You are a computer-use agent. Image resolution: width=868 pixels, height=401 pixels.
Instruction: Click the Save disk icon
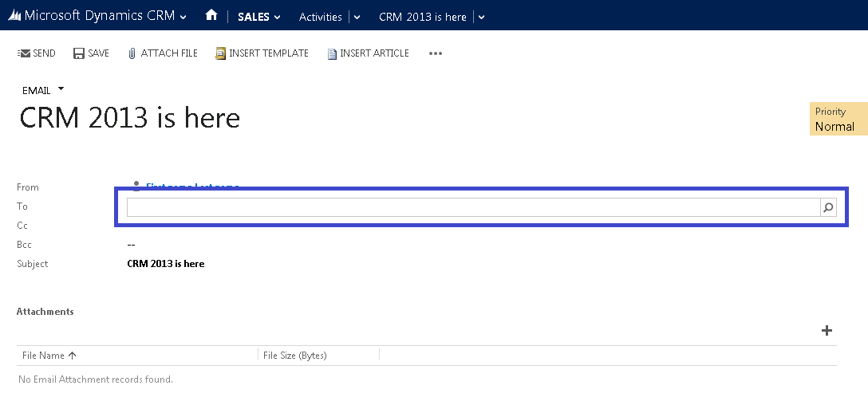coord(79,53)
